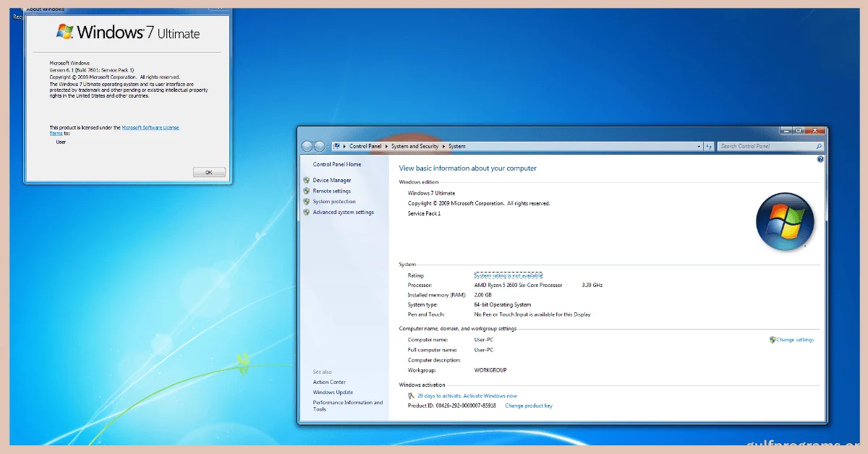Expand the chevron after Control Panel breadcrumb

[385, 146]
